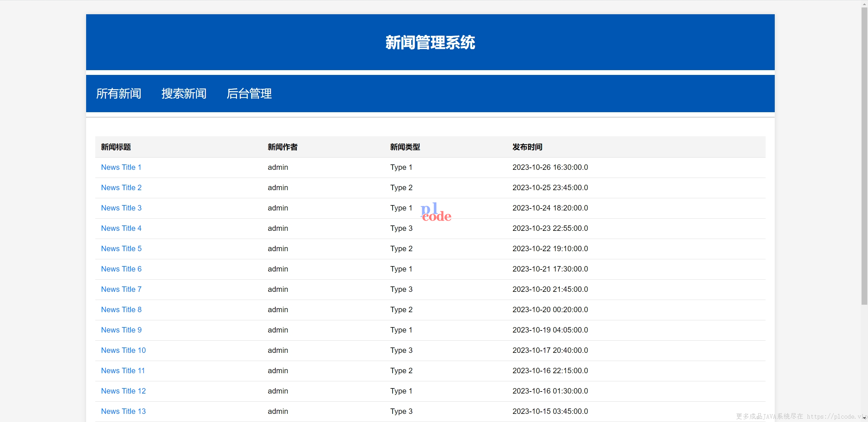
Task: Click admin in the News Title 12 row
Action: point(278,391)
